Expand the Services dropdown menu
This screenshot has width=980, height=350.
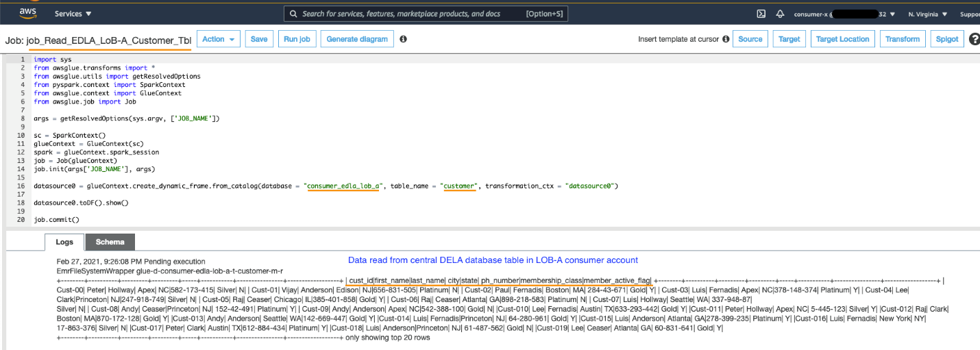pyautogui.click(x=73, y=14)
